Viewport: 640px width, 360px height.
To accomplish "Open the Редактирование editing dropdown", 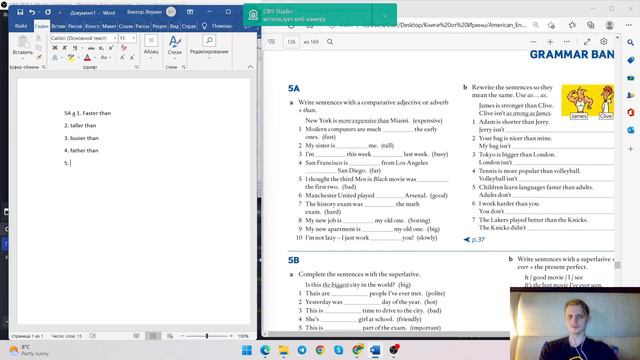I will pos(209,47).
